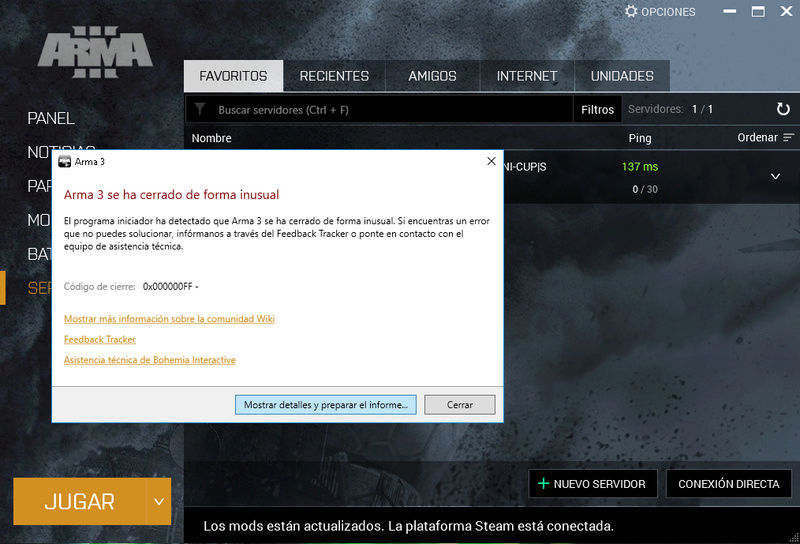Open the Feedback Tracker link

(99, 339)
